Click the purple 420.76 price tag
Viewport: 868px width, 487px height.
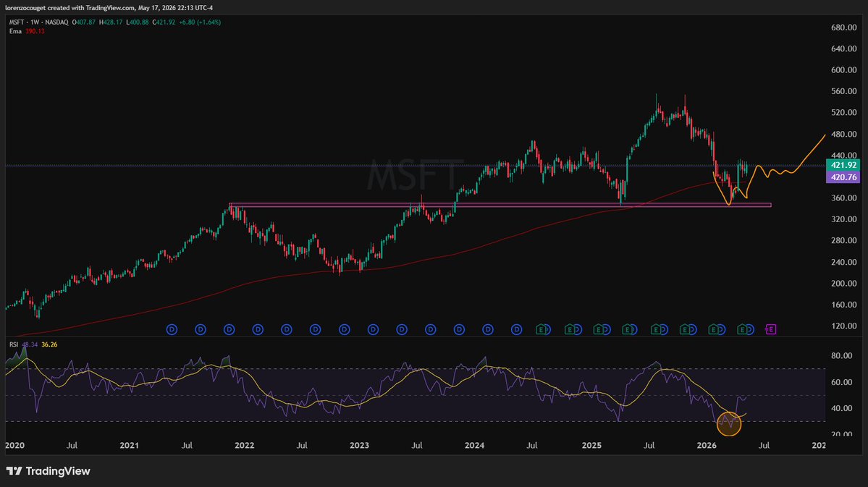[843, 177]
